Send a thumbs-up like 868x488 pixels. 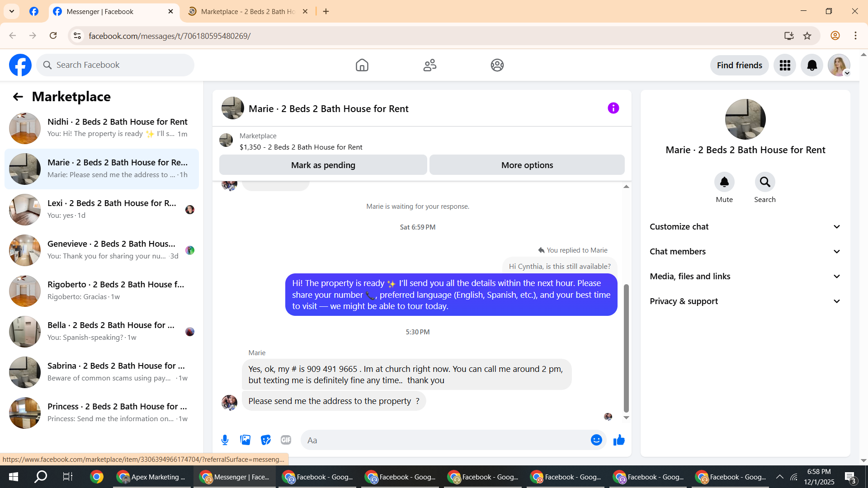coord(619,440)
